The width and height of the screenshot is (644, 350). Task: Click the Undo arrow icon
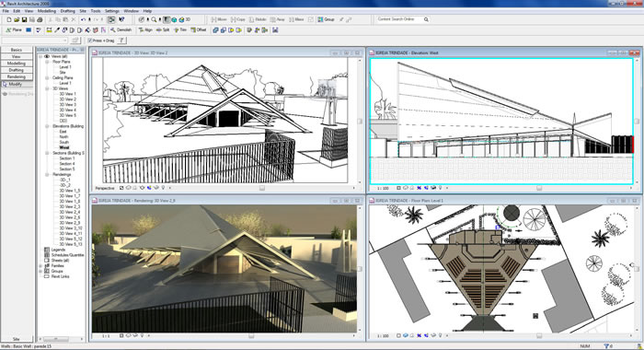point(84,19)
